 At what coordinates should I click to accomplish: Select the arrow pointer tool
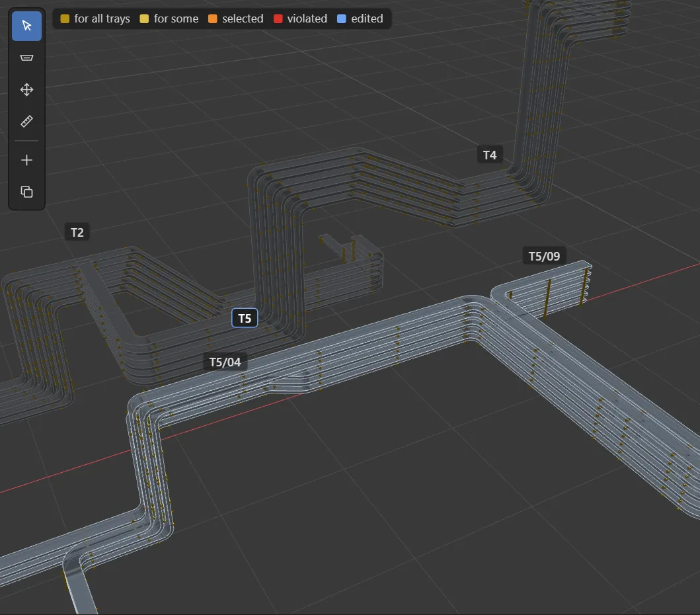[x=27, y=26]
